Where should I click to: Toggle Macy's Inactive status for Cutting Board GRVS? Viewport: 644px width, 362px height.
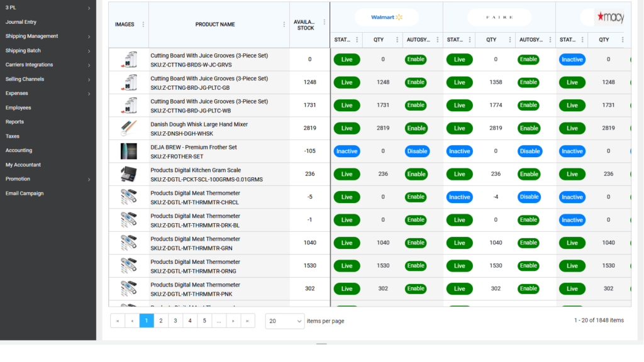click(x=572, y=60)
